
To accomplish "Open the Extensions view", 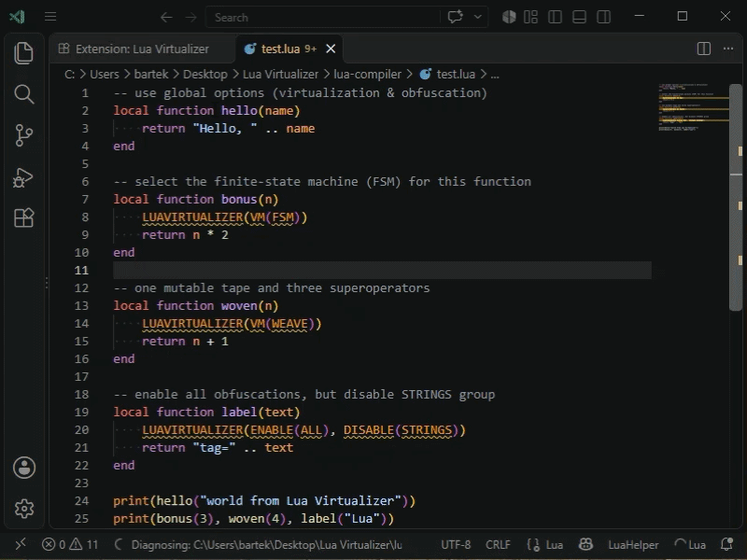I will (x=24, y=218).
